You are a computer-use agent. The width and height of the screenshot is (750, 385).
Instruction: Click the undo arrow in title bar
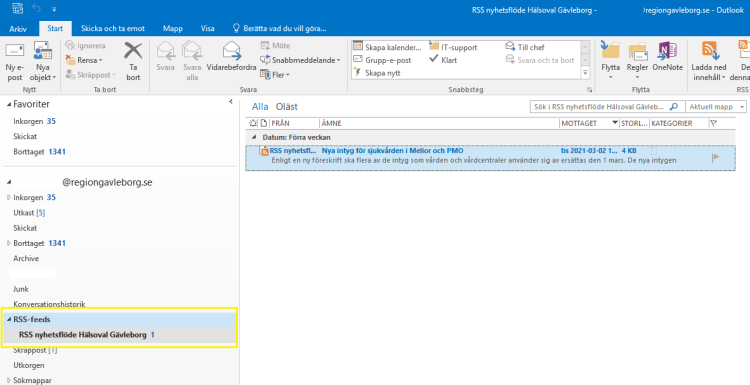click(37, 8)
